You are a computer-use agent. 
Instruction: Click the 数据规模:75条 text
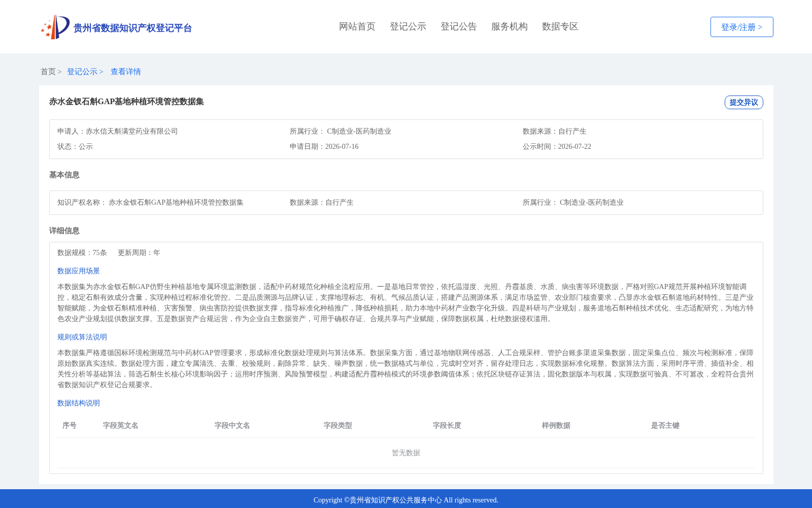(x=82, y=252)
